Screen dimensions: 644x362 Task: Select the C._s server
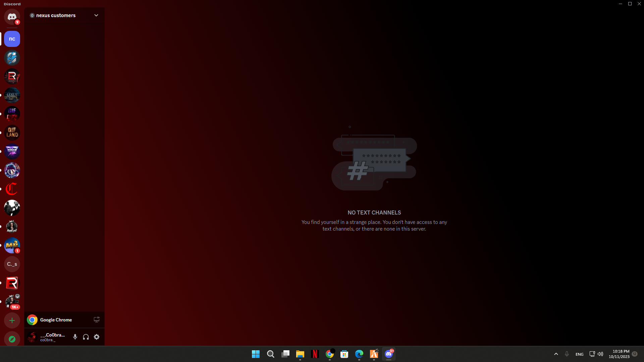point(12,264)
